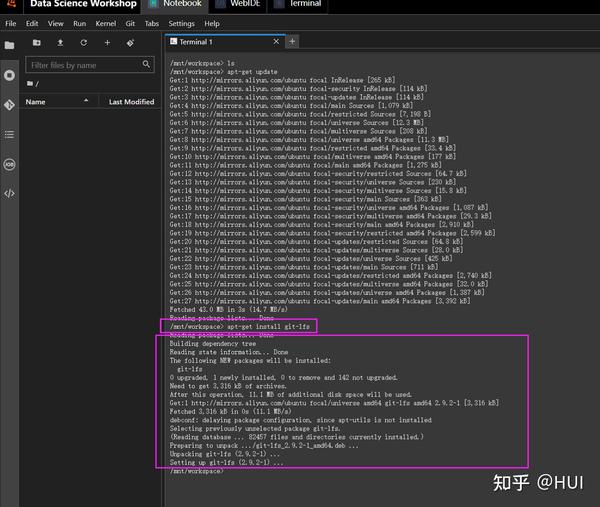Image resolution: width=600 pixels, height=507 pixels.
Task: Sort files by Last Modified column
Action: pos(131,102)
